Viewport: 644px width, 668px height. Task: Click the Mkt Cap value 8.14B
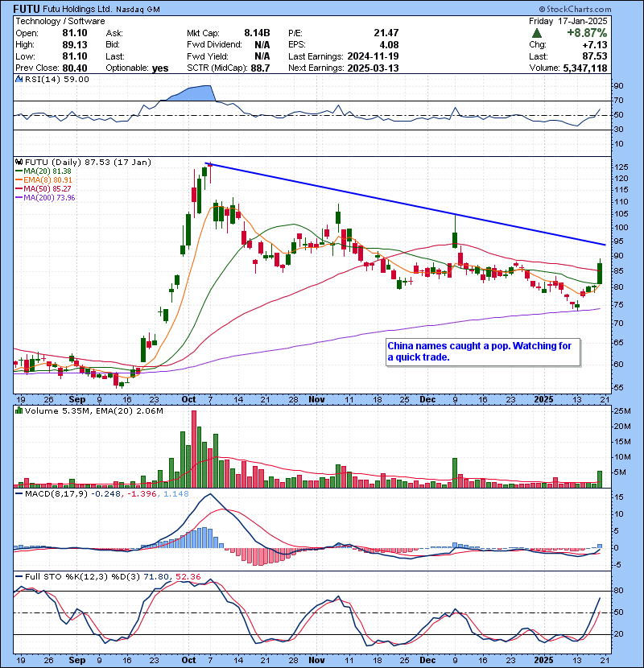pyautogui.click(x=257, y=33)
